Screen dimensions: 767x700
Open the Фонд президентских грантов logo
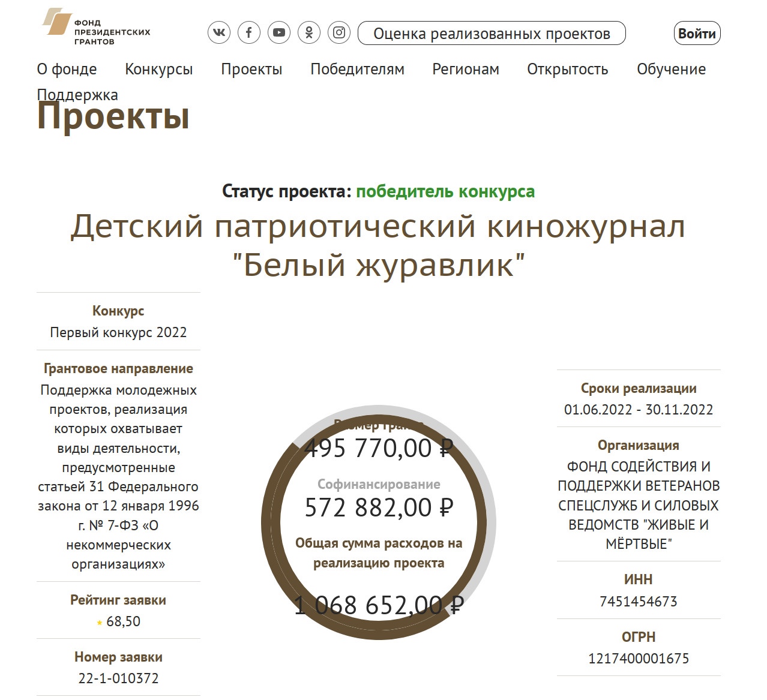click(x=96, y=28)
